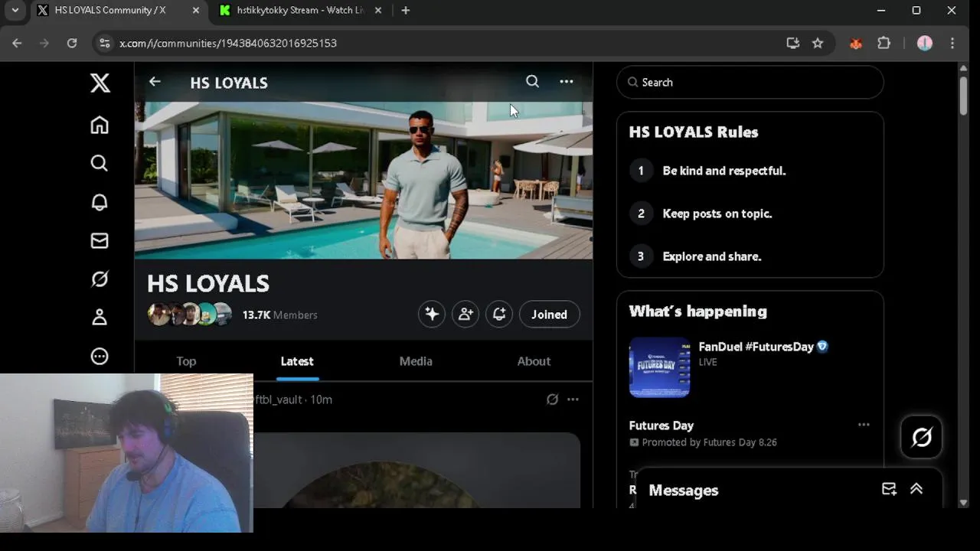Open Grok icon in left sidebar
Image resolution: width=980 pixels, height=551 pixels.
pos(100,279)
